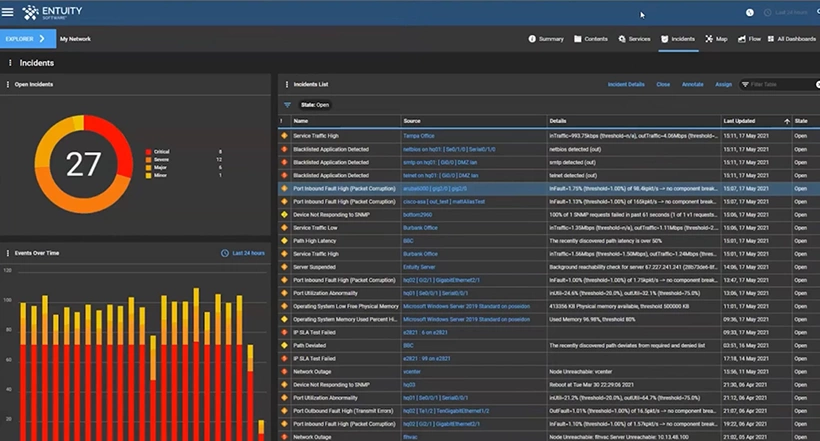Click the State: Open filter chip
This screenshot has height=441, width=820.
[x=315, y=105]
